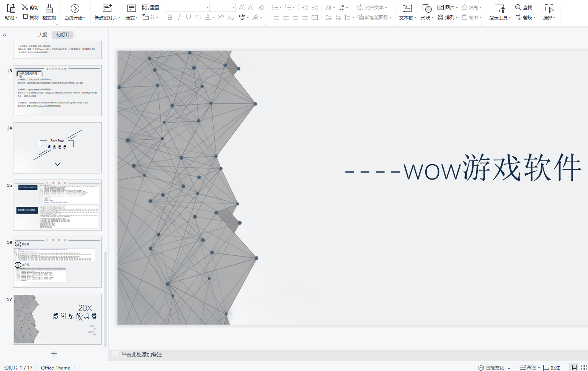
Task: Click the Select (选择) cursor icon
Action: [x=549, y=8]
